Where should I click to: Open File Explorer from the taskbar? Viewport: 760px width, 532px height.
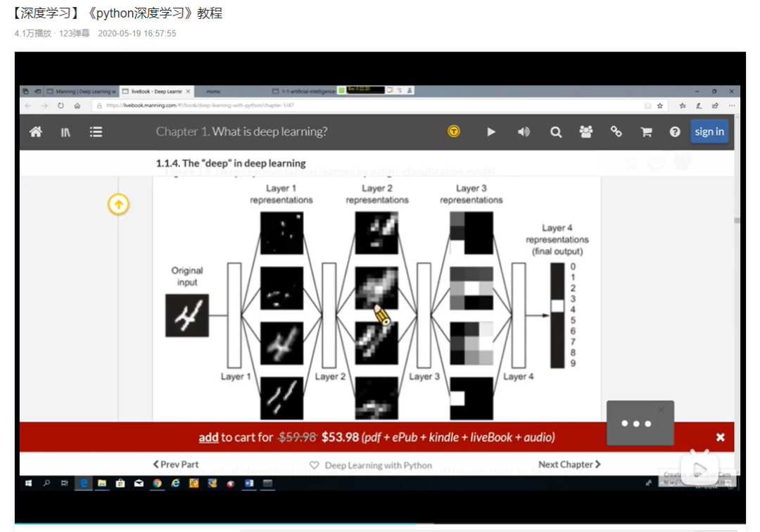102,483
